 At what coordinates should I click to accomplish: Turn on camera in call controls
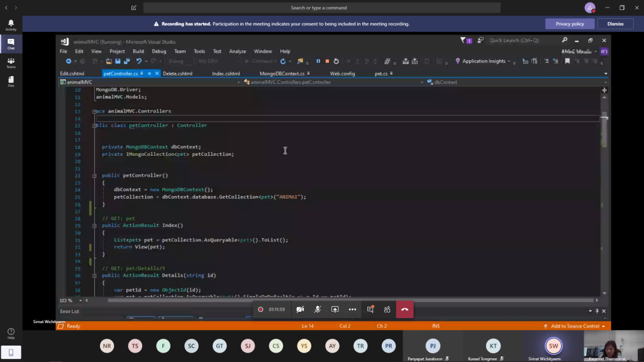coord(300,309)
